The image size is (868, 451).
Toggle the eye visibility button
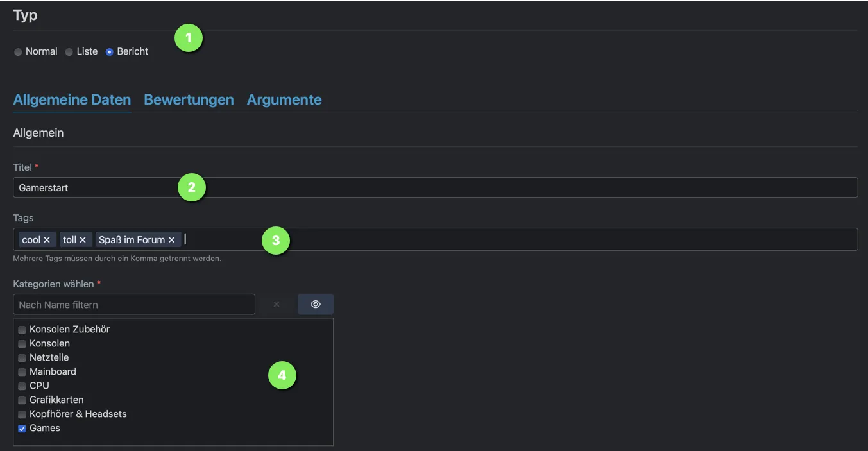click(316, 305)
